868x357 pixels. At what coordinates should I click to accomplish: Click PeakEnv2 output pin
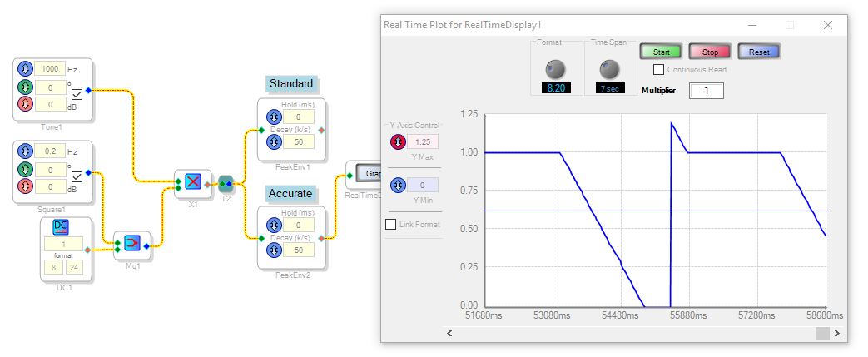[x=321, y=239]
